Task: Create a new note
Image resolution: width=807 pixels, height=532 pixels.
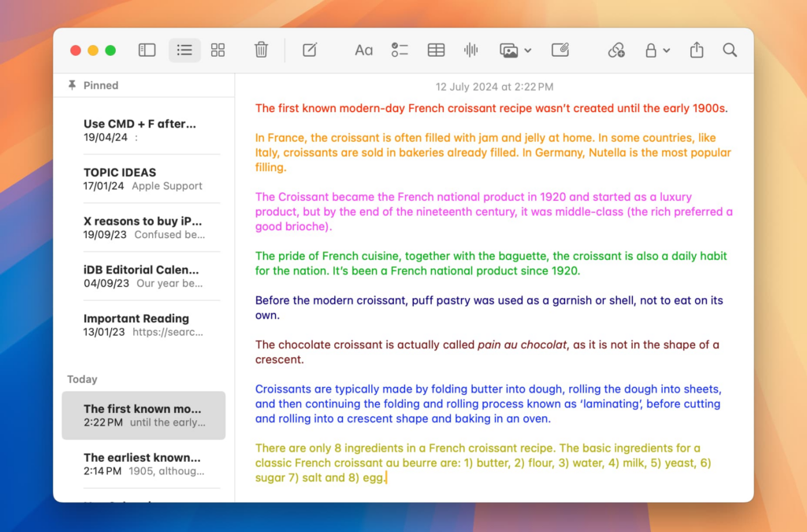Action: [x=310, y=50]
